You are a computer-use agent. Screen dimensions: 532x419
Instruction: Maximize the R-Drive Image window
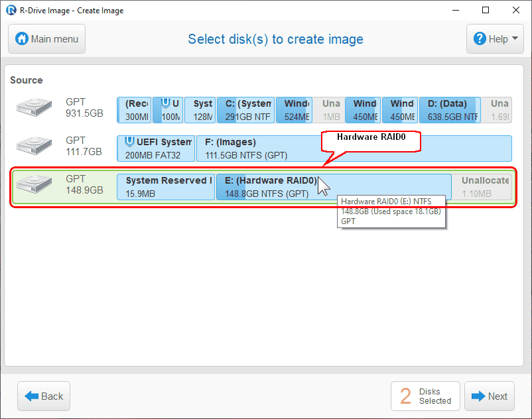486,10
